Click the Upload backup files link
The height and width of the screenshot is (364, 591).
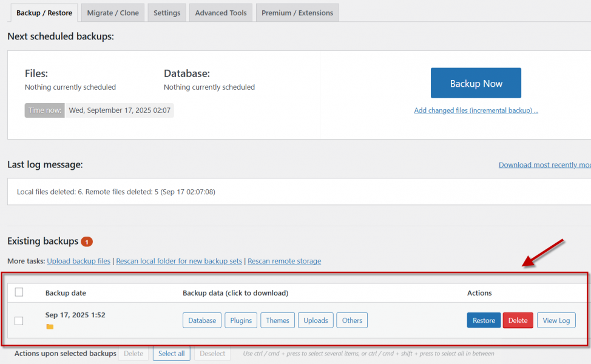[x=79, y=261]
